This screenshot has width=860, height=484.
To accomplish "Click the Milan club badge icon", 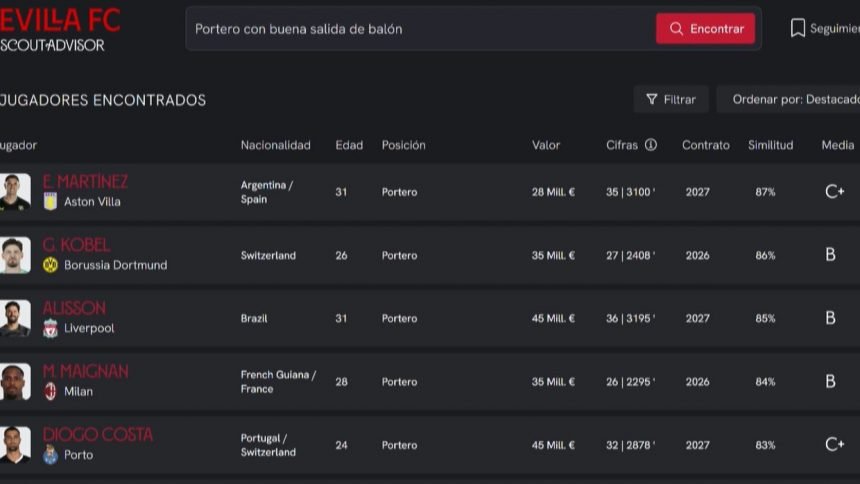I will point(50,391).
